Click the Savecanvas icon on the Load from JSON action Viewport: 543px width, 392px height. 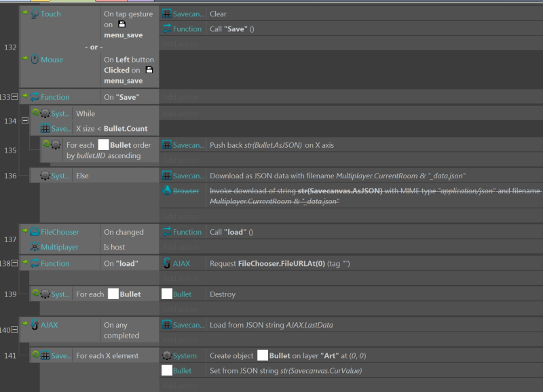click(166, 325)
